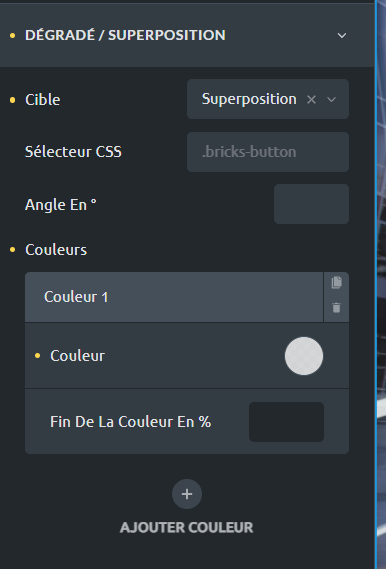Clear the Superposition value with the X

tap(311, 99)
